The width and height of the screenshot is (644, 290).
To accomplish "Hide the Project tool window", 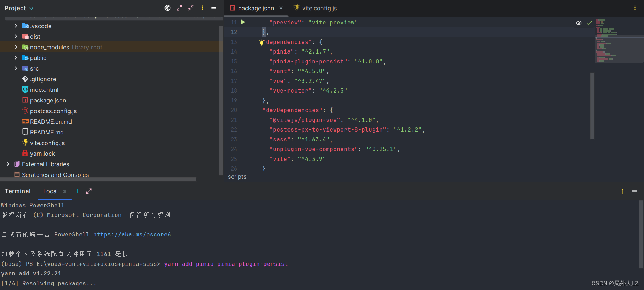I will 214,8.
